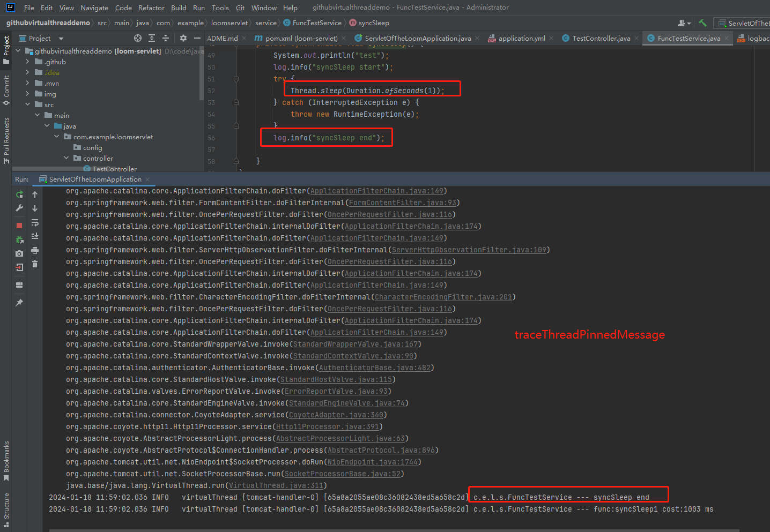Collapse the com.example.loomservlet package
This screenshot has height=532, width=770.
coord(56,137)
